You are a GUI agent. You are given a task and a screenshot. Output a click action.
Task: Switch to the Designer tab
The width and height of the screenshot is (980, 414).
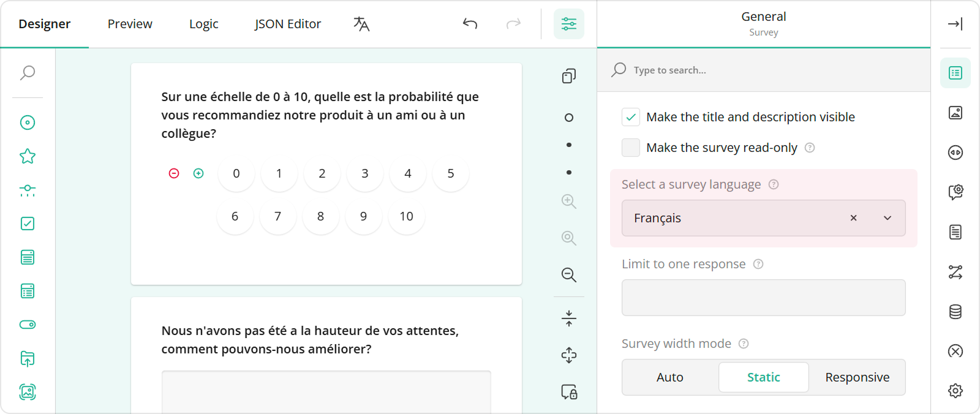click(45, 24)
